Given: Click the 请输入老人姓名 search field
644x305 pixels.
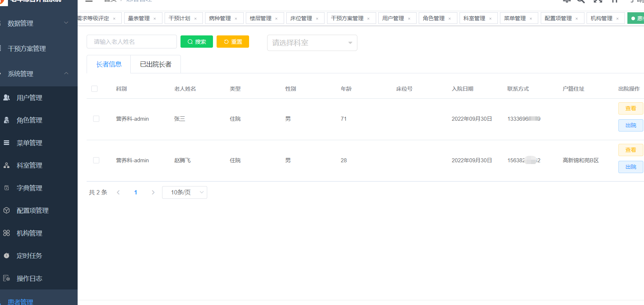Looking at the screenshot, I should click(x=131, y=42).
